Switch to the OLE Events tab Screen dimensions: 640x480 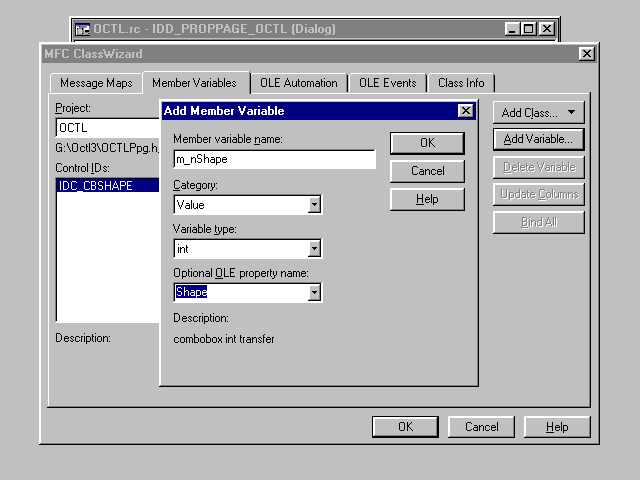click(389, 83)
